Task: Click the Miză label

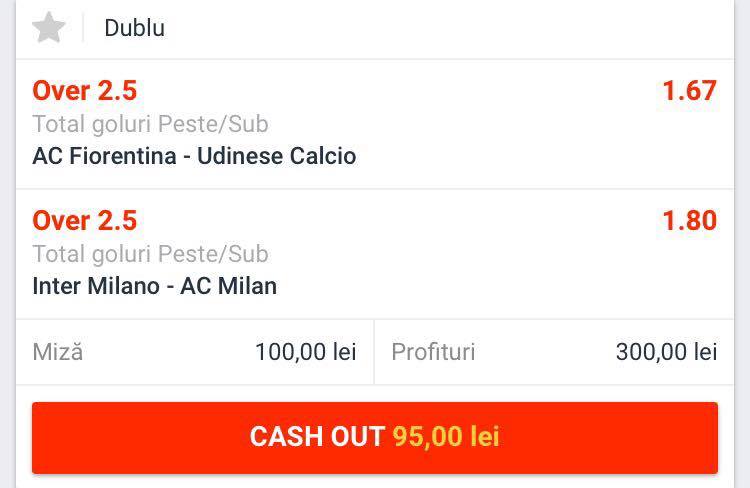Action: tap(57, 352)
